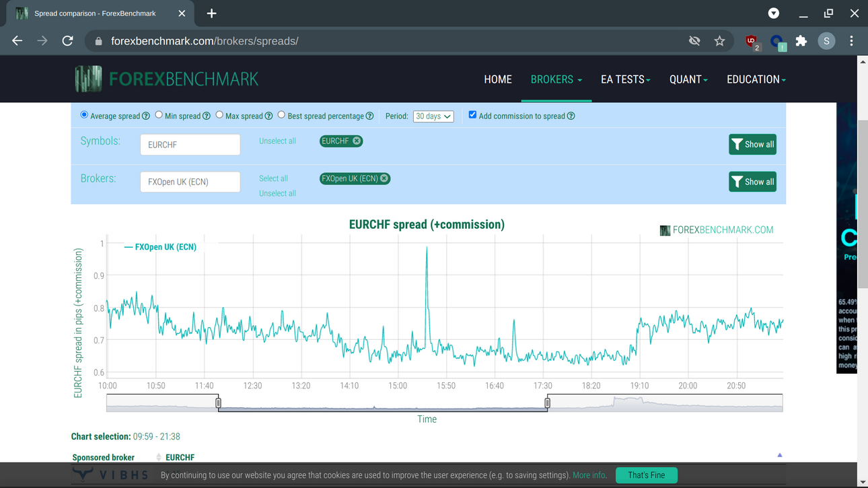Expand the EDUCATION navigation menu
The height and width of the screenshot is (488, 868).
tap(756, 79)
